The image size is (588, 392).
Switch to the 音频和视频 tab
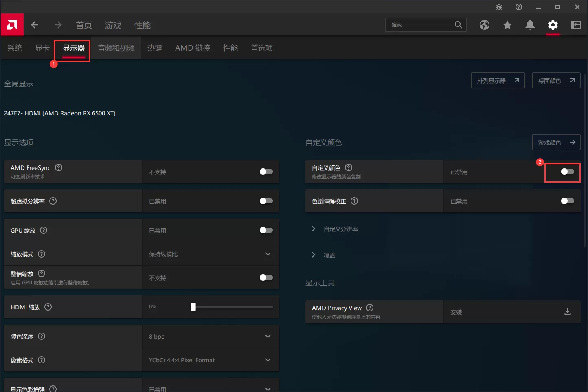[116, 48]
